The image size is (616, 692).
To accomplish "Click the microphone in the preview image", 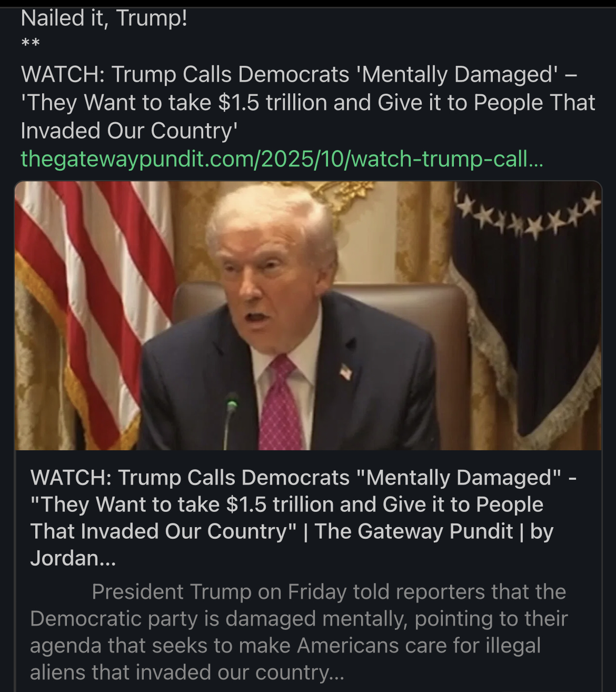I will [231, 416].
